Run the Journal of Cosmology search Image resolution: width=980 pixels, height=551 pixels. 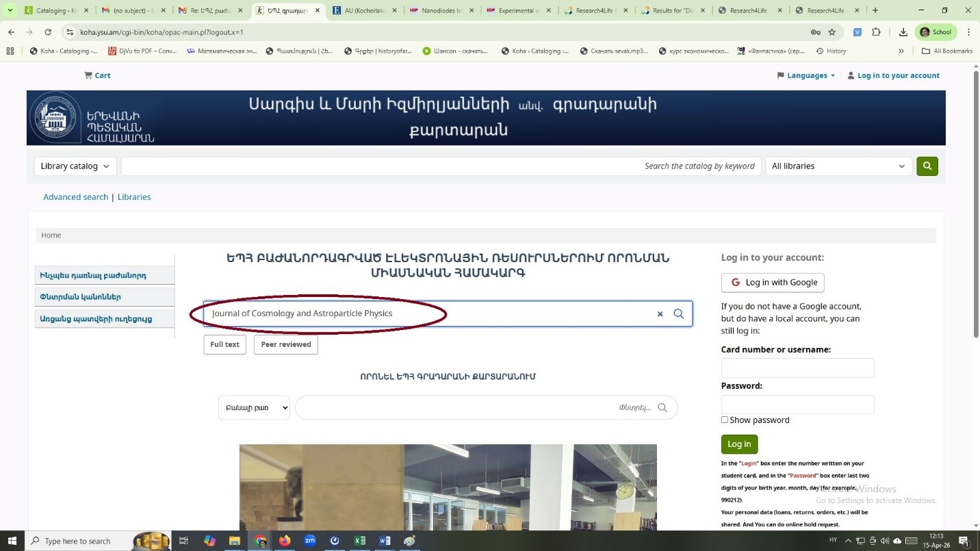pos(679,313)
